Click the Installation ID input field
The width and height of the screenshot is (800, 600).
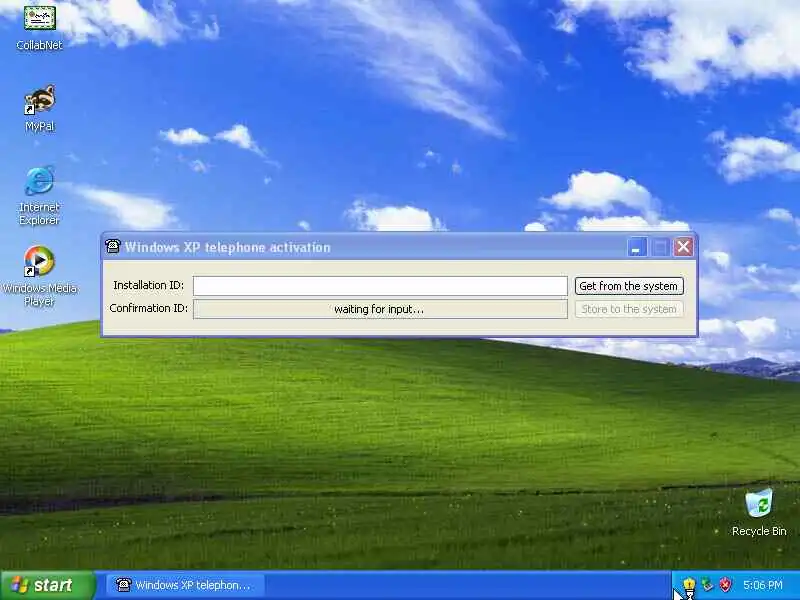pyautogui.click(x=380, y=286)
